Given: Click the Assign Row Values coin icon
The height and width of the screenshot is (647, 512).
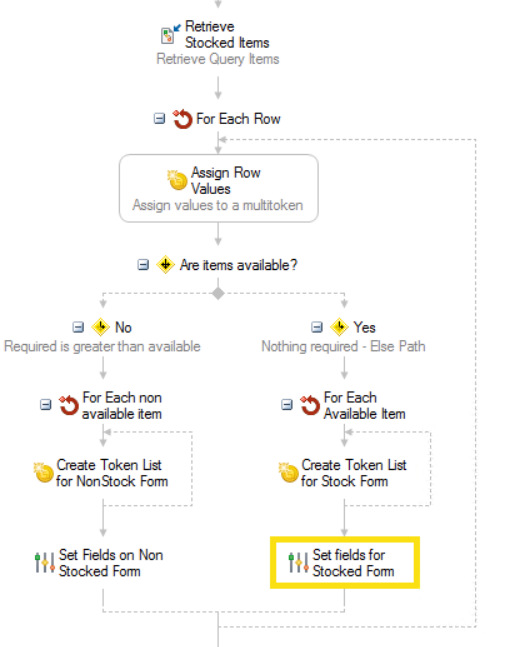Looking at the screenshot, I should 177,180.
